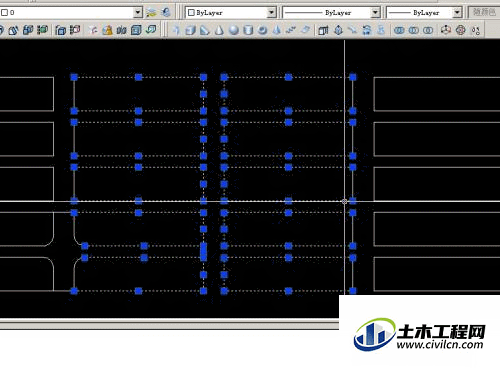Viewport: 500px width, 375px height.
Task: Click the Intersect boolean icon
Action: coord(428,30)
